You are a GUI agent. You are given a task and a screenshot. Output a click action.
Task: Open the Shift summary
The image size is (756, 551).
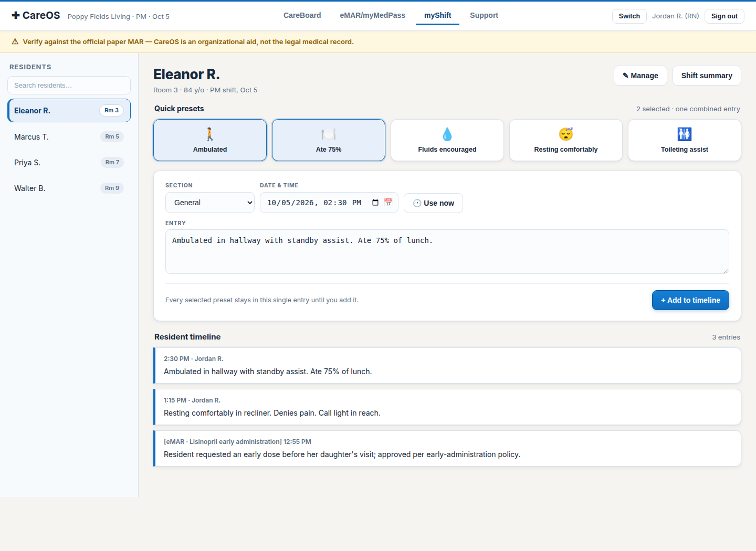click(x=707, y=76)
